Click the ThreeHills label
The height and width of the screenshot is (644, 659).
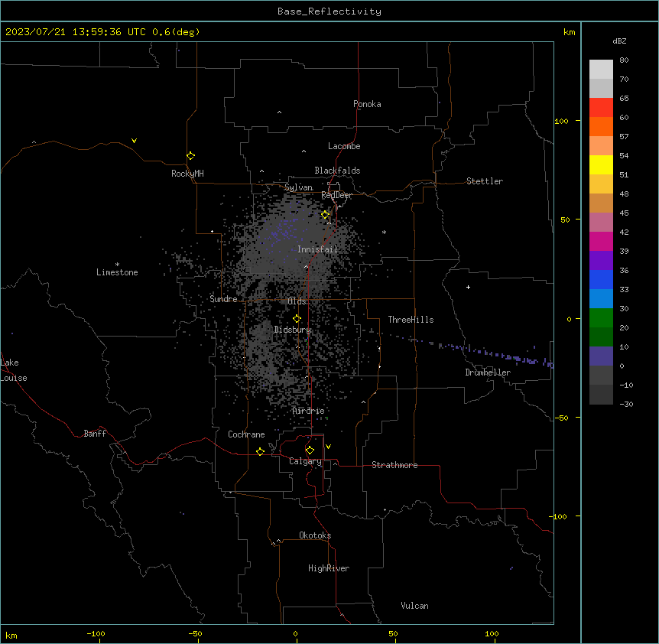pyautogui.click(x=411, y=320)
